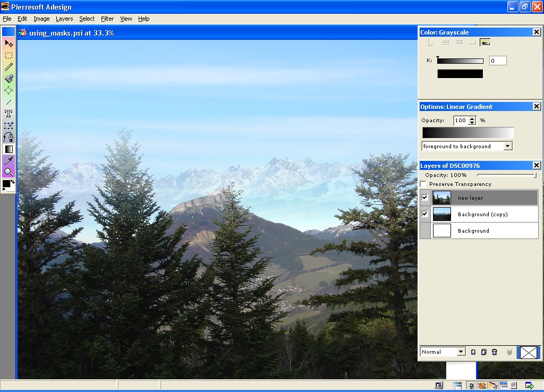This screenshot has width=544, height=392.
Task: Choose the Pencil drawing tool
Action: 8,66
